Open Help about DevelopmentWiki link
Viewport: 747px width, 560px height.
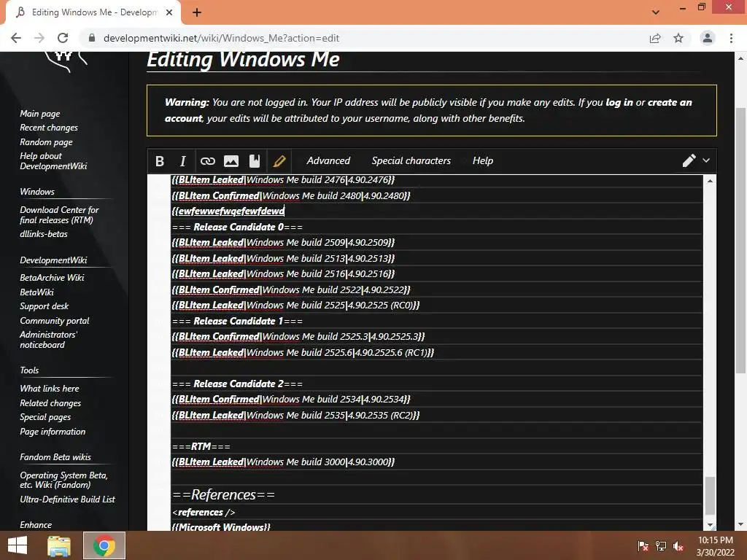click(x=53, y=161)
